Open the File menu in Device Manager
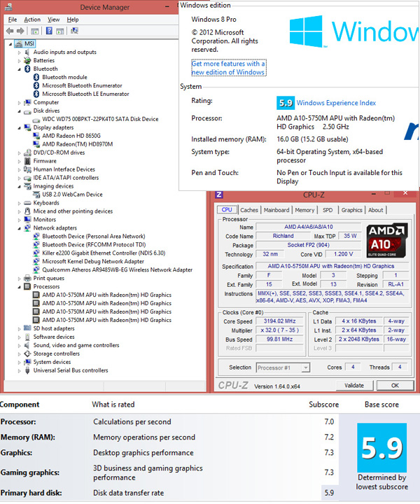This screenshot has height=504, width=420. pyautogui.click(x=13, y=20)
